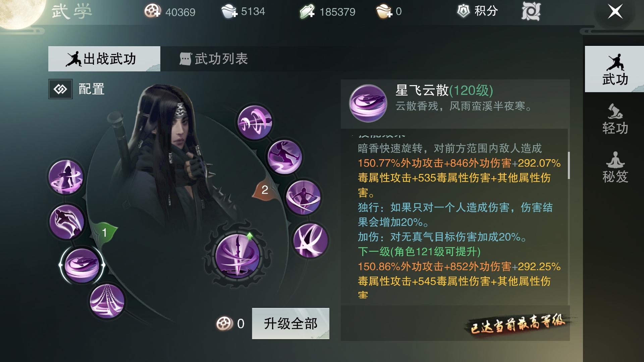The height and width of the screenshot is (362, 644).
Task: Select the crossed-slash skill icon on right arc
Action: (310, 240)
